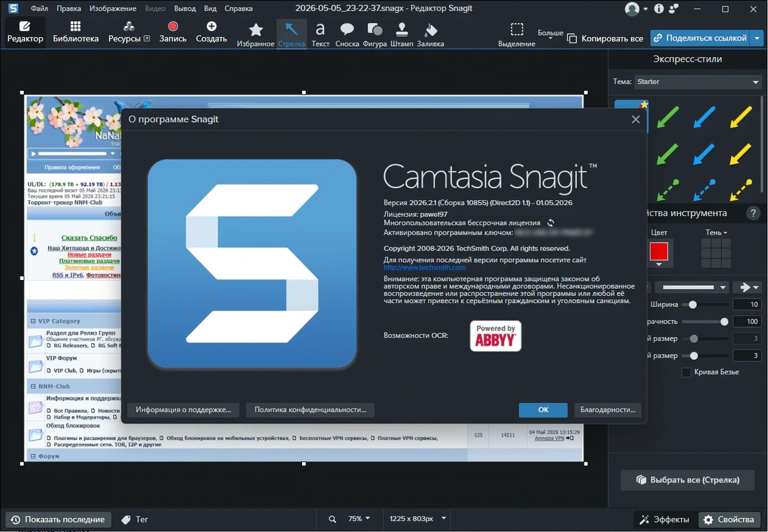Select the Выделение selection tool
This screenshot has width=768, height=532.
[x=516, y=34]
